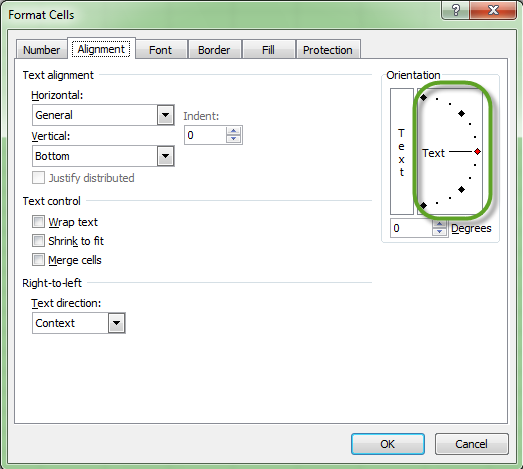Image resolution: width=523 pixels, height=469 pixels.
Task: Click top black diamond on orientation dial
Action: click(x=423, y=97)
